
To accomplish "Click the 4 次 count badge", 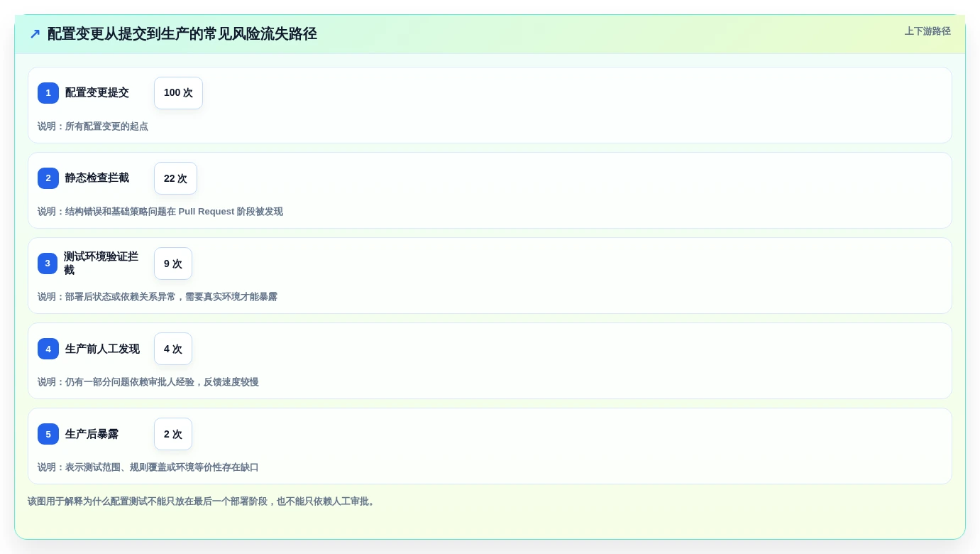I will pos(173,349).
